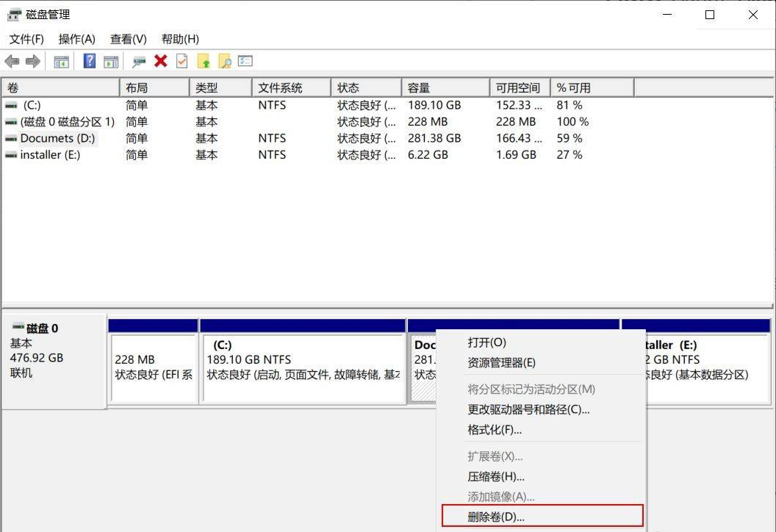Click the checklist settings view toolbar icon
This screenshot has width=776, height=532.
point(245,62)
